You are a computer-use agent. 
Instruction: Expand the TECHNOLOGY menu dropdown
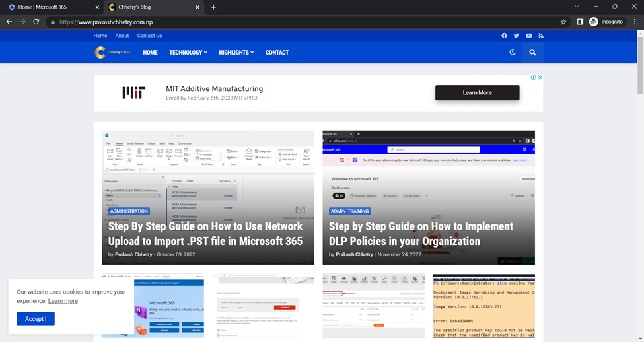(188, 53)
